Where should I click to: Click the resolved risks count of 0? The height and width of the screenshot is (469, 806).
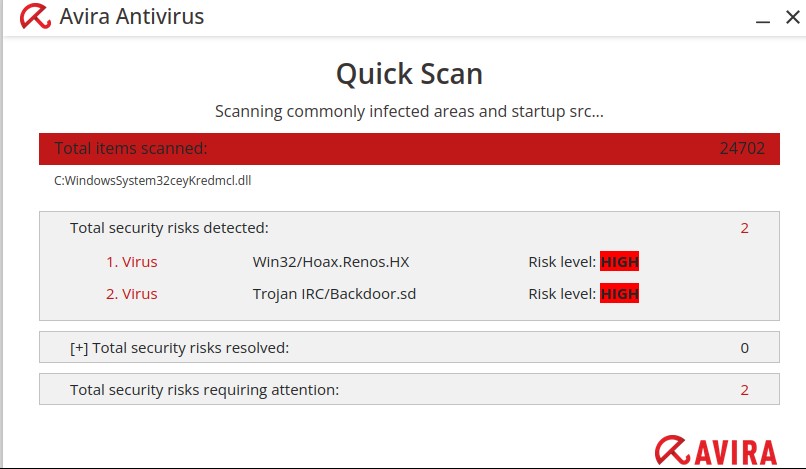pos(744,348)
